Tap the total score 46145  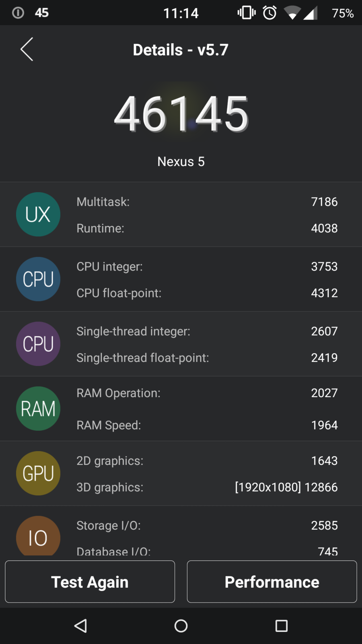[181, 114]
